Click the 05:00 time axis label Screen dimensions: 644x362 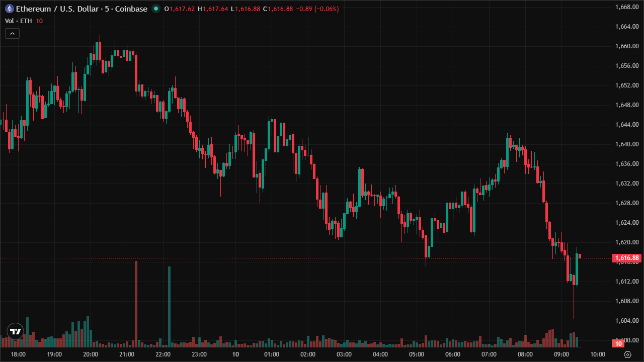pos(417,354)
